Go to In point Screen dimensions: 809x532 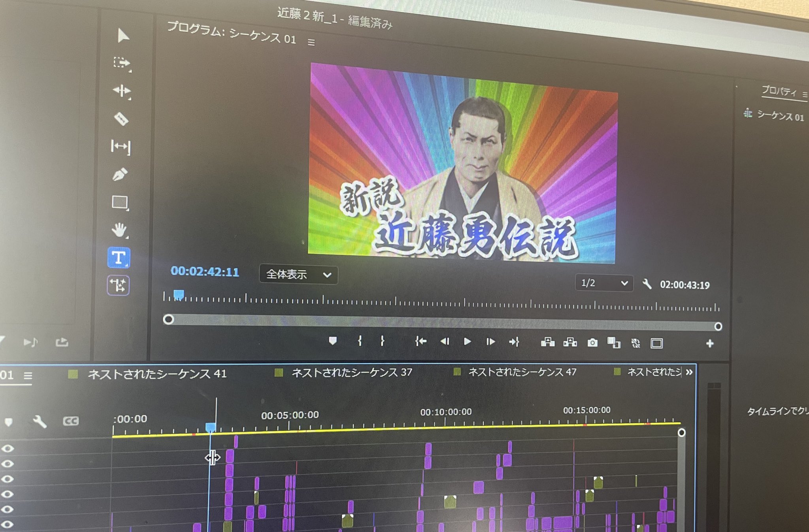point(421,341)
